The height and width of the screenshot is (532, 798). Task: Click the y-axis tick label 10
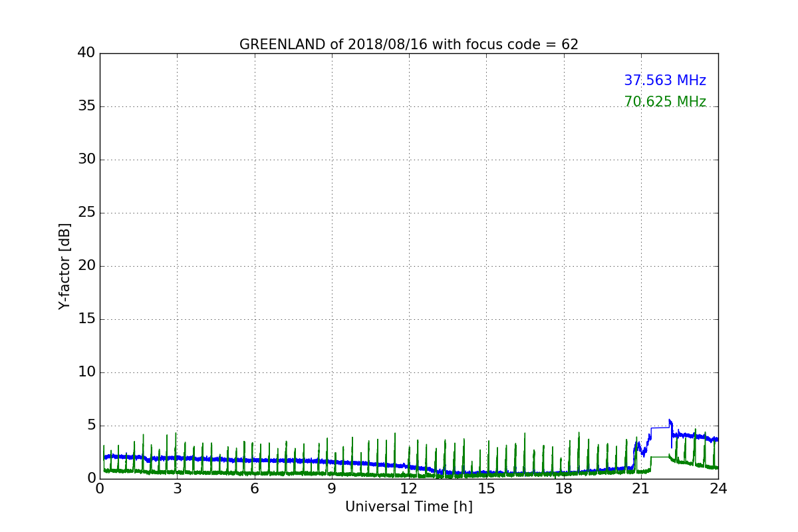point(86,372)
